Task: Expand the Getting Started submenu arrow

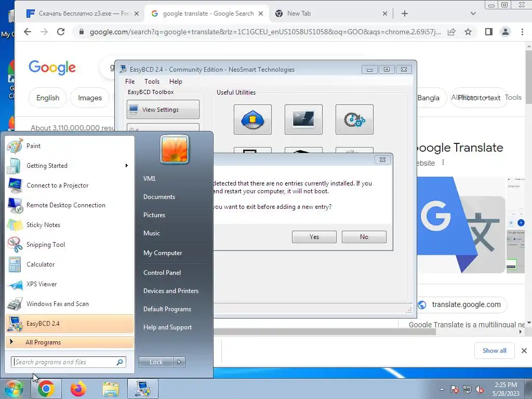Action: pyautogui.click(x=127, y=166)
